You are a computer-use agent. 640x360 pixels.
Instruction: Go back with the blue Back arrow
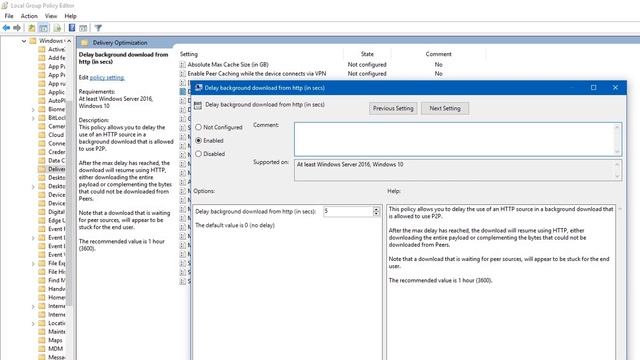[x=6, y=28]
